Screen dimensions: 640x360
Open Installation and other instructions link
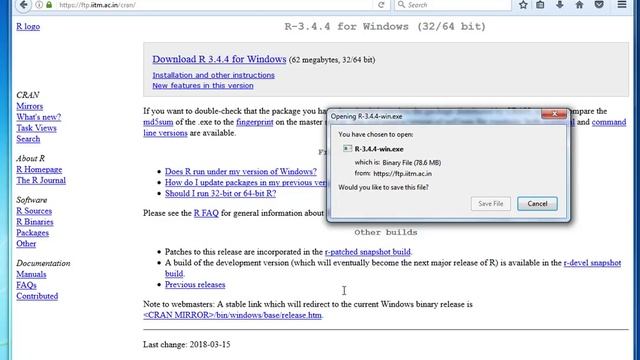click(213, 75)
